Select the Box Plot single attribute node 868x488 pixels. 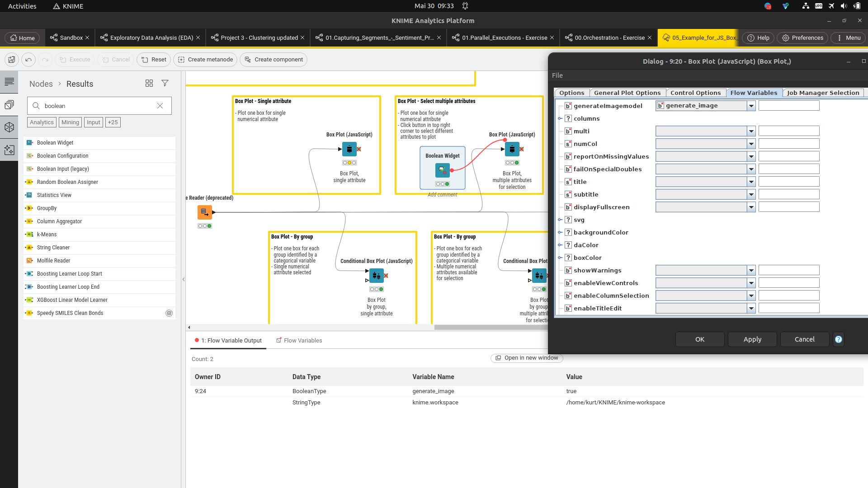pos(349,149)
